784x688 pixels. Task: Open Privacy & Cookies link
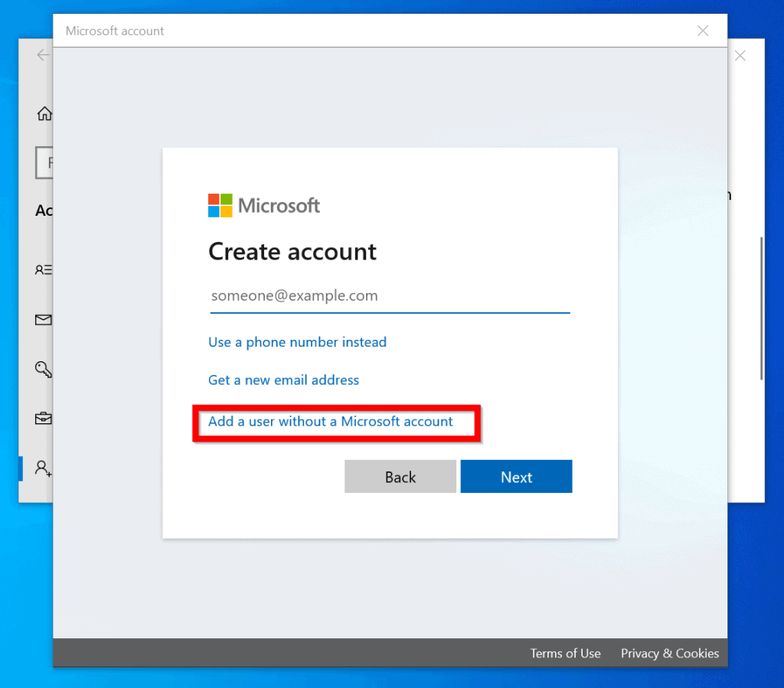point(670,654)
